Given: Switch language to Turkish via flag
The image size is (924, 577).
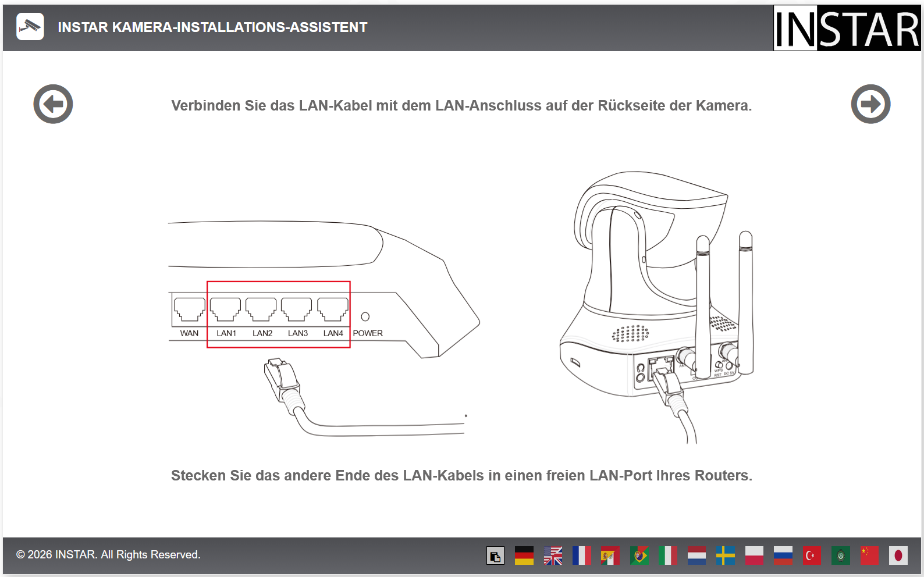Looking at the screenshot, I should click(812, 556).
